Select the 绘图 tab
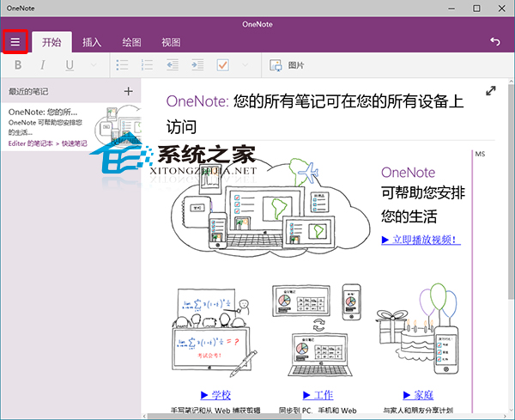The width and height of the screenshot is (515, 420). click(x=131, y=42)
